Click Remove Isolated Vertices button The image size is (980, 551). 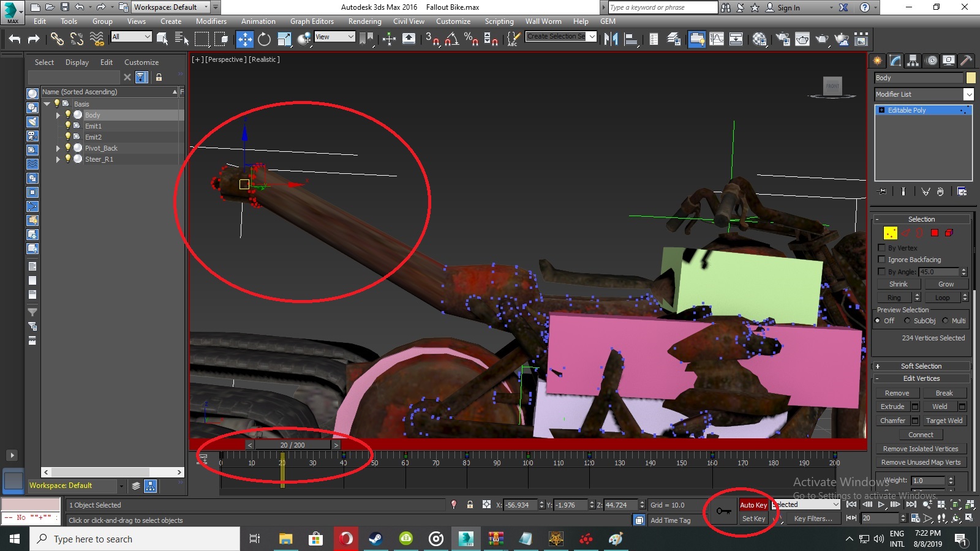click(x=921, y=449)
